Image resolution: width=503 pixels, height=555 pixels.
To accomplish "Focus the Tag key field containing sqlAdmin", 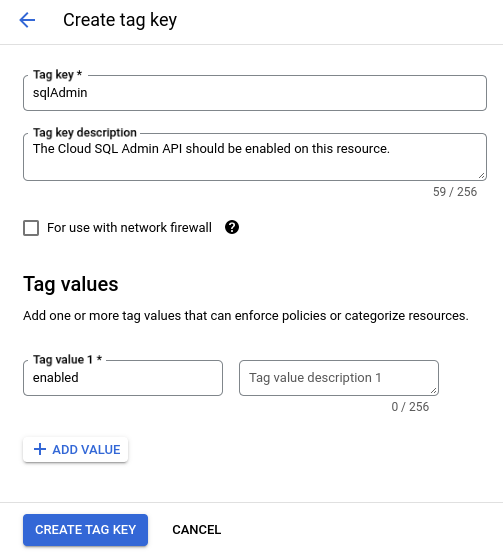I will [255, 93].
